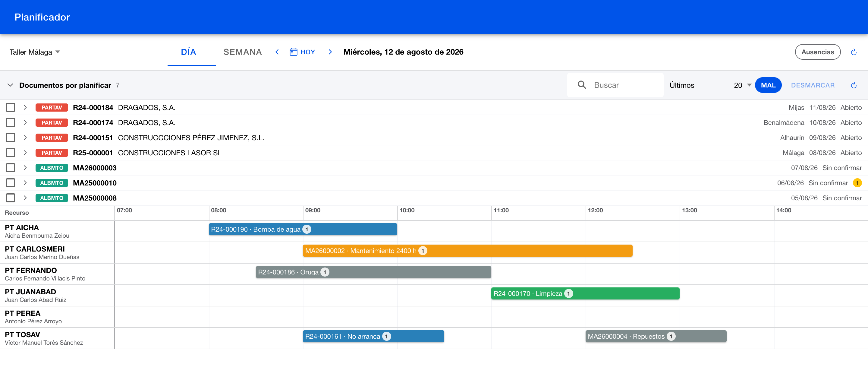
Task: Click the ALBMTO tag on MA26000003
Action: click(52, 168)
